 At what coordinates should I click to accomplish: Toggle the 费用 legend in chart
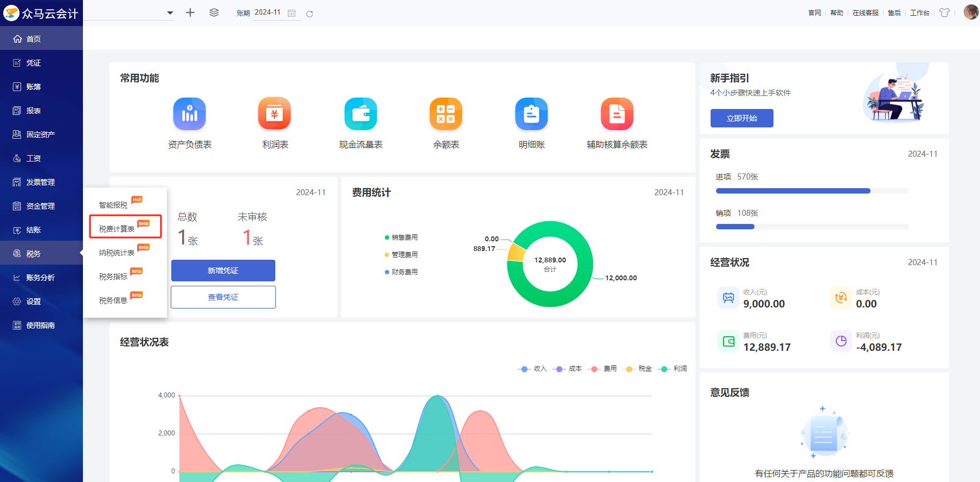[602, 369]
